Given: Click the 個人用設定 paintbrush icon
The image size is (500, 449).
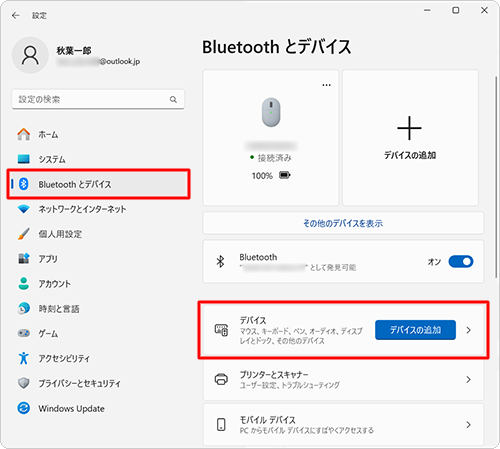Looking at the screenshot, I should (24, 234).
